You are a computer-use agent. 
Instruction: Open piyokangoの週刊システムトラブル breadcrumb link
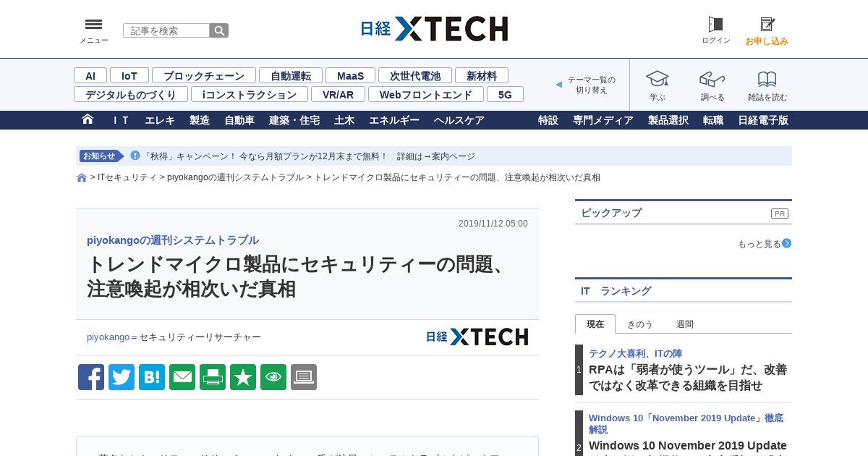[x=235, y=177]
